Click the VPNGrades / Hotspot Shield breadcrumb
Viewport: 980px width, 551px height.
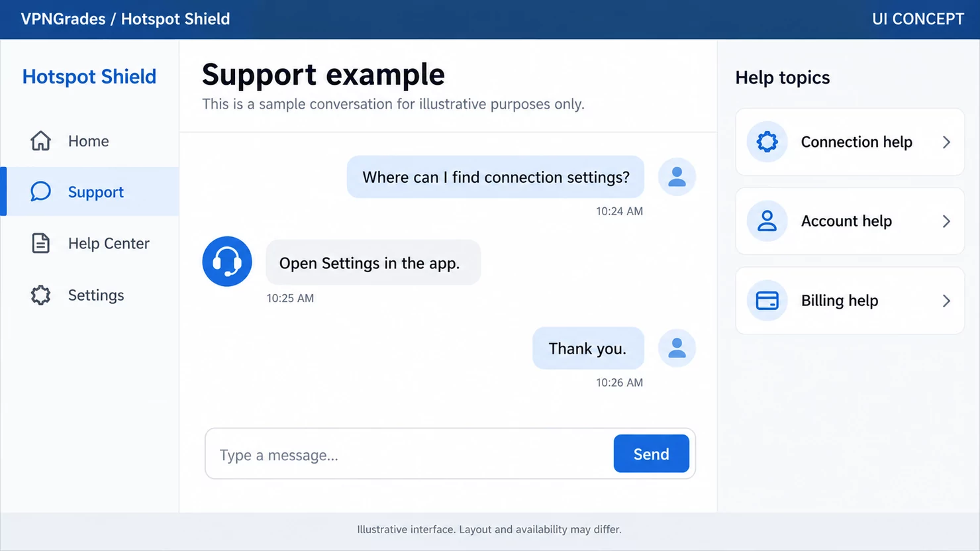125,19
